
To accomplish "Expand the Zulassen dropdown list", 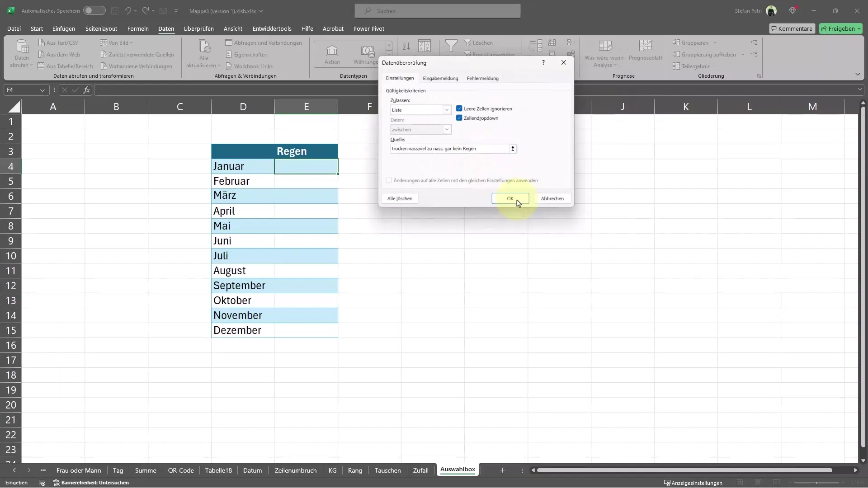I will tap(447, 110).
